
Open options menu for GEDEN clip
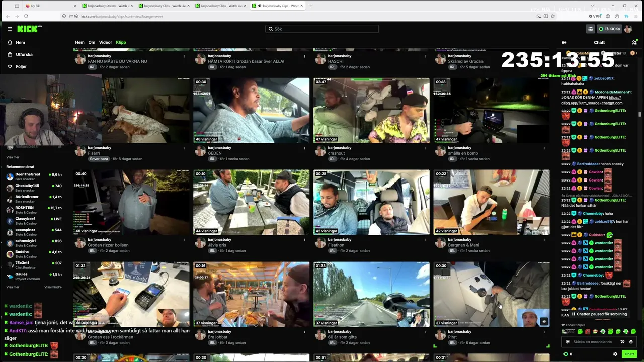(305, 148)
